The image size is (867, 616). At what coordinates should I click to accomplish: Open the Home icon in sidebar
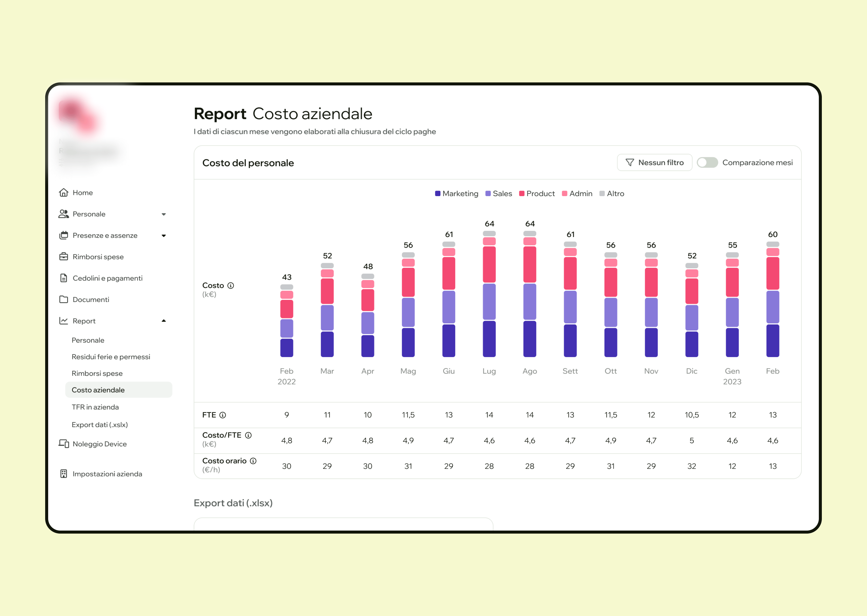[64, 192]
